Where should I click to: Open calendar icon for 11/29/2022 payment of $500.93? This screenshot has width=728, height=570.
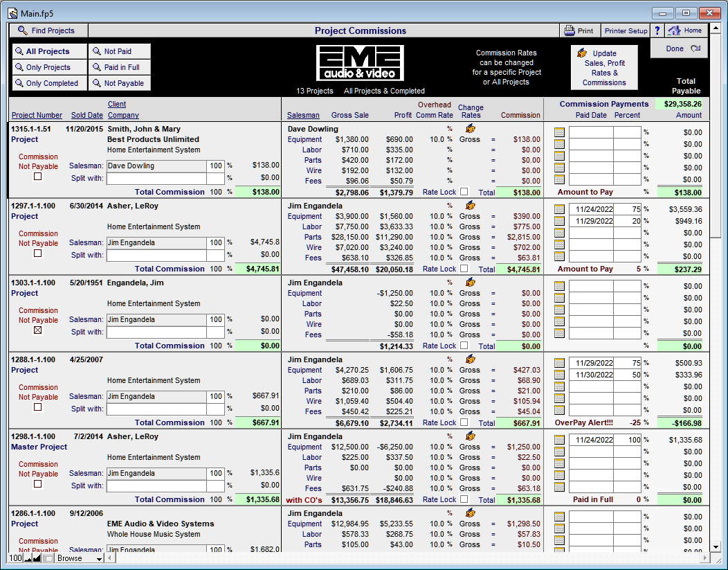pyautogui.click(x=559, y=363)
